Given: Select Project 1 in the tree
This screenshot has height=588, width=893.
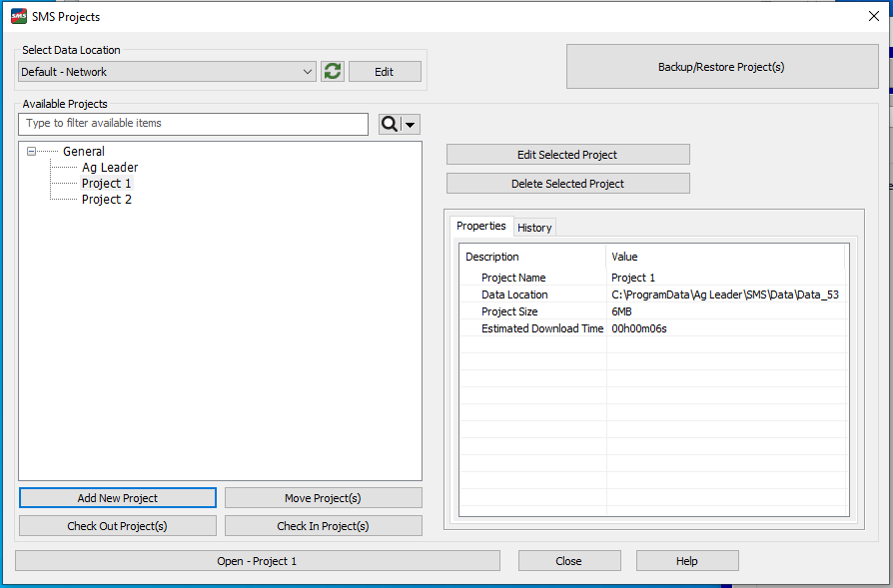Looking at the screenshot, I should pyautogui.click(x=107, y=184).
